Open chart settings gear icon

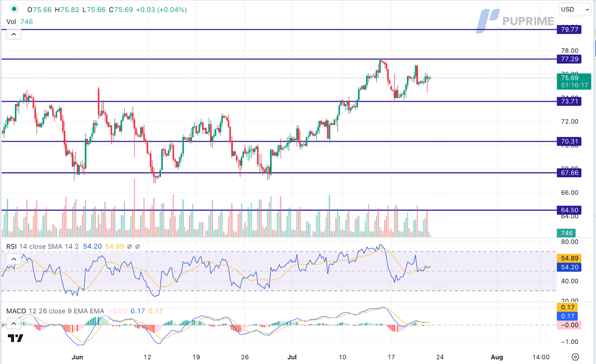575,357
